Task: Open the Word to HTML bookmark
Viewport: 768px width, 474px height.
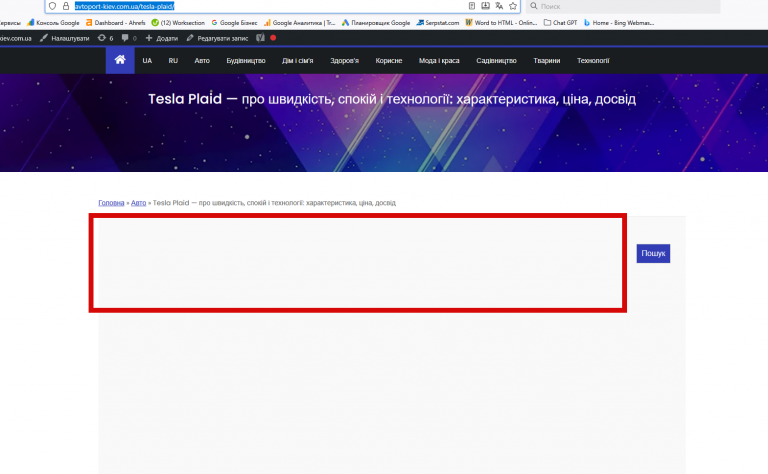Action: pyautogui.click(x=501, y=23)
